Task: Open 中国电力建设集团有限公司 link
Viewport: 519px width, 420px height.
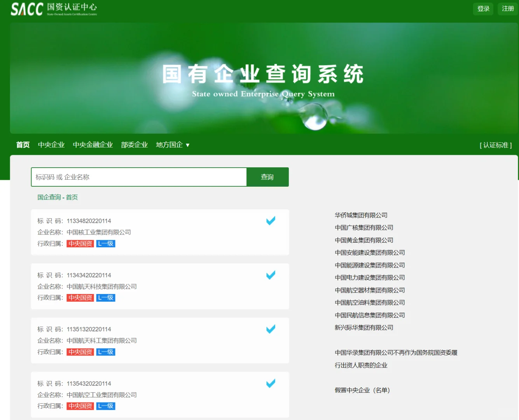Action: (370, 278)
